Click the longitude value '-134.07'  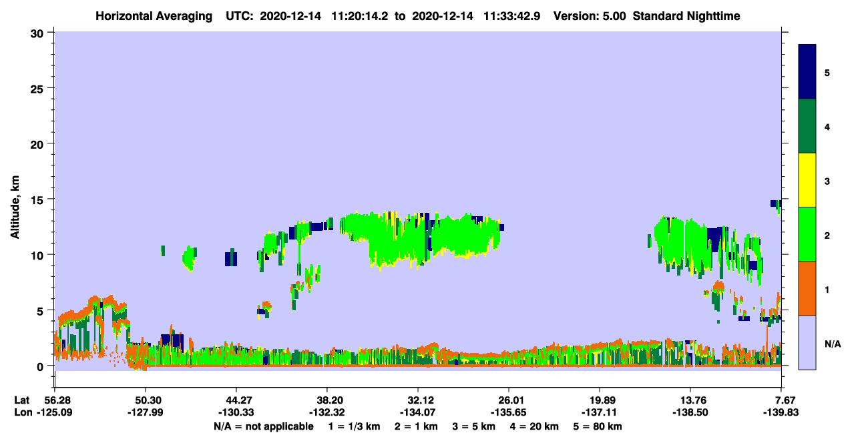[418, 412]
